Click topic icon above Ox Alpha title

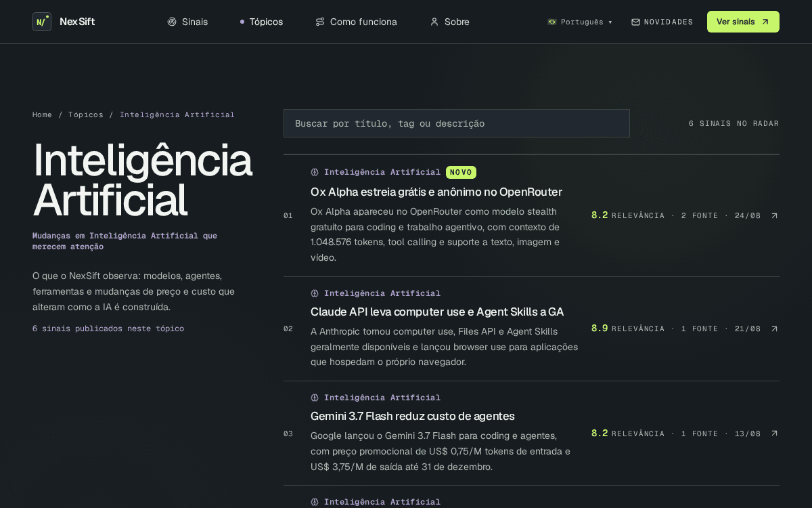(315, 172)
